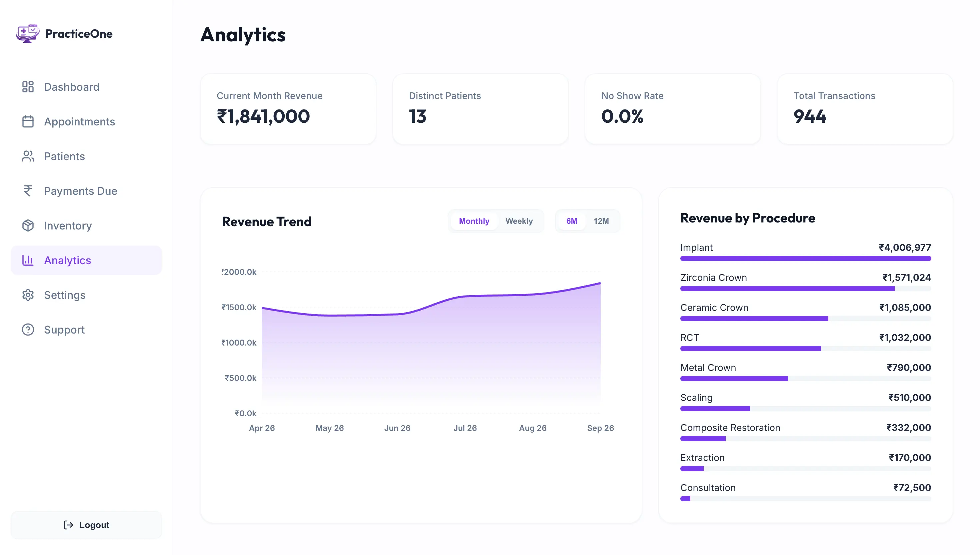Click the Total Transactions card
The image size is (980, 555).
pyautogui.click(x=865, y=109)
